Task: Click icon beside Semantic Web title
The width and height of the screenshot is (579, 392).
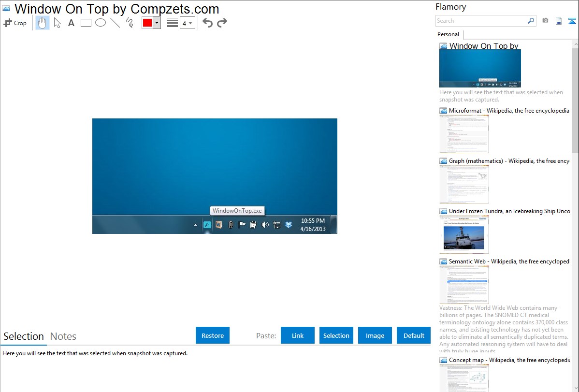Action: click(x=443, y=261)
